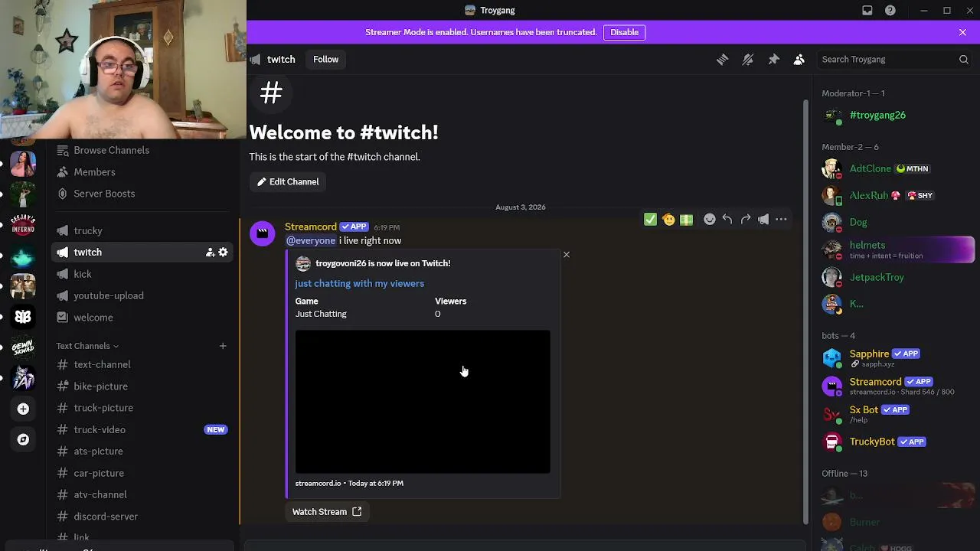Open the Sapphire bot profile
This screenshot has width=980, height=551.
[893, 358]
